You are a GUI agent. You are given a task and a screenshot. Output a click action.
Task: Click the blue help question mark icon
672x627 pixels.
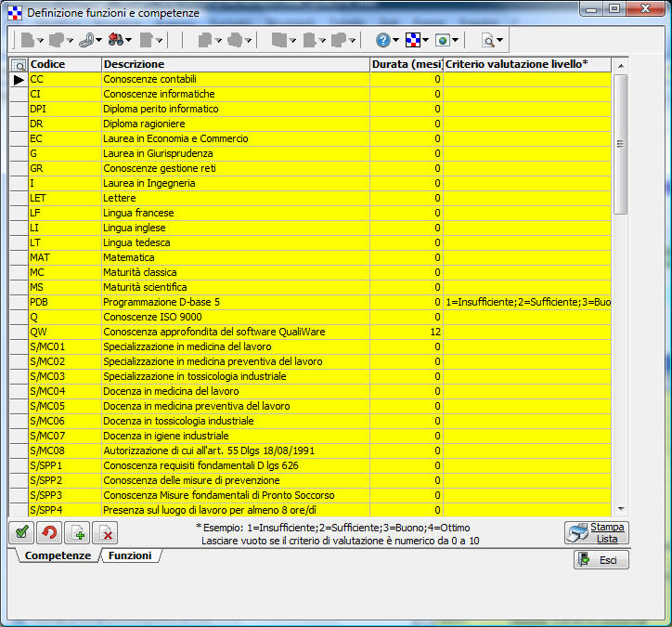pos(382,40)
